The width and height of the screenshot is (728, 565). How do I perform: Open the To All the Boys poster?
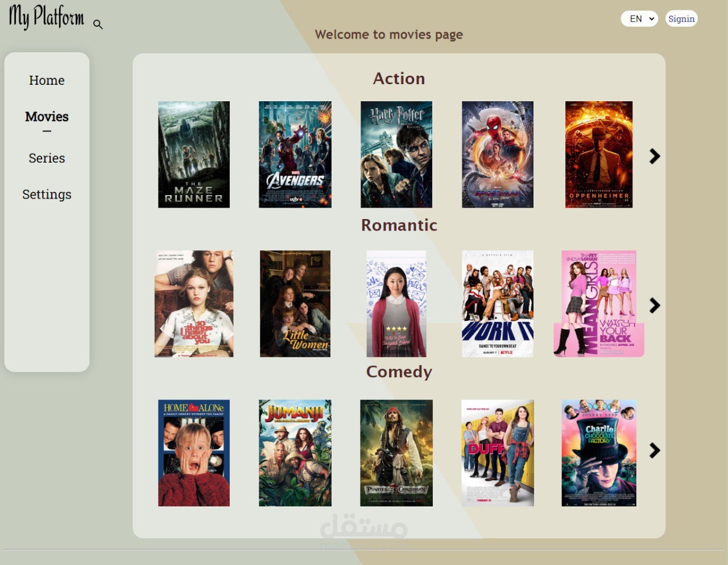point(396,304)
